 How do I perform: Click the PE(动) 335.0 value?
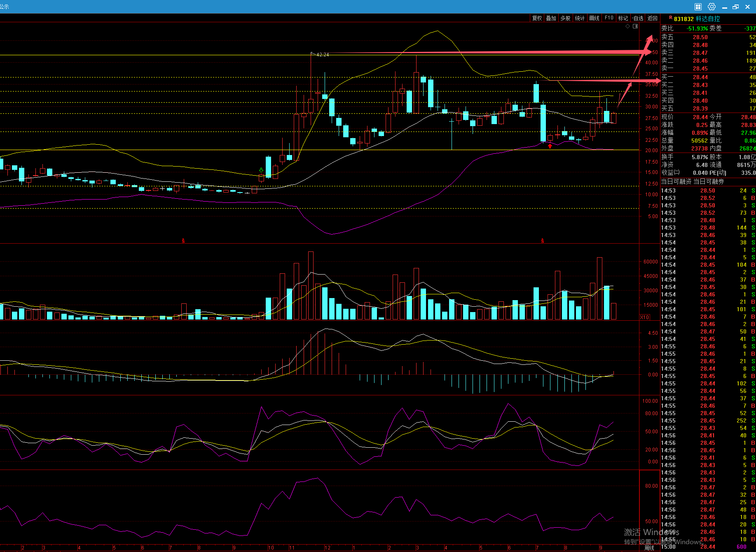click(x=749, y=173)
